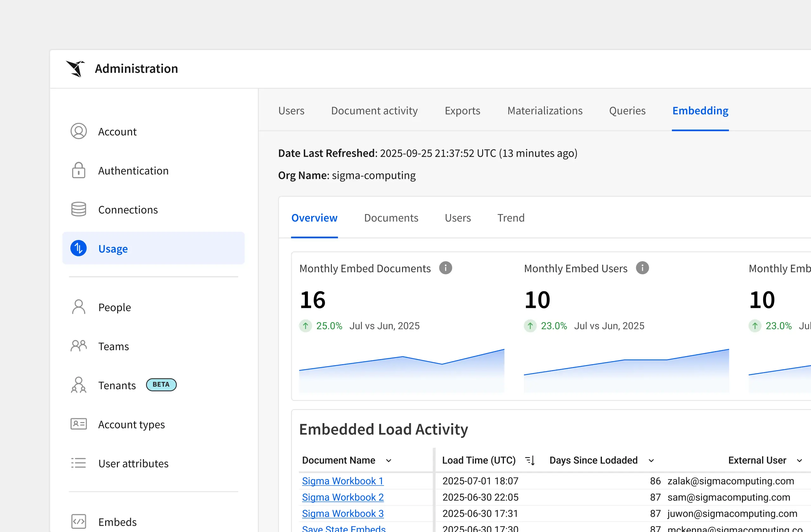Screen dimensions: 811x532
Task: Open Account via its person icon
Action: (x=79, y=131)
